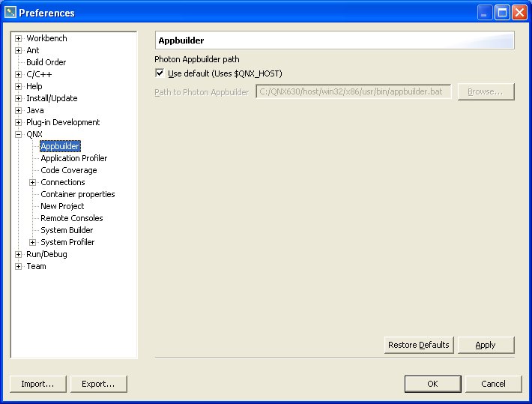Screen dimensions: 532x404
Task: Collapse the QNX tree node
Action: pyautogui.click(x=19, y=134)
